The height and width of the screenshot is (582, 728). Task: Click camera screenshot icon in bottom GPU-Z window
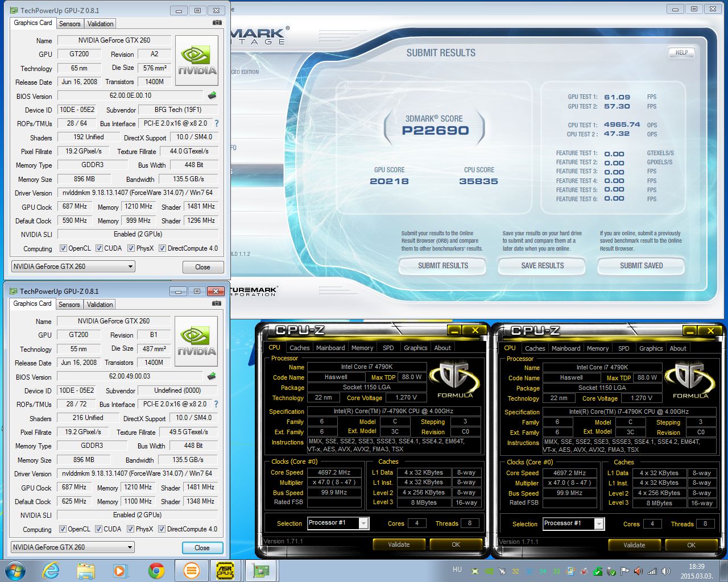(216, 304)
